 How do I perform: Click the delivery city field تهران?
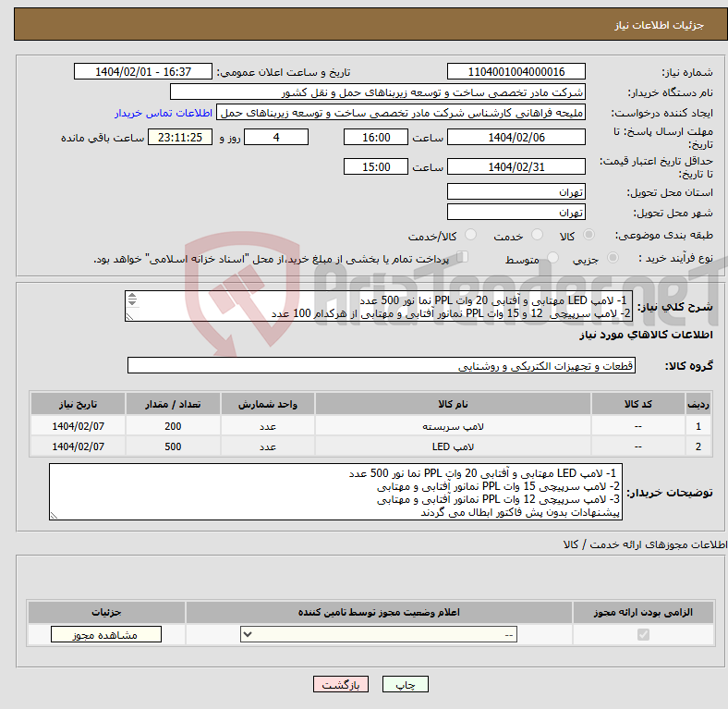click(516, 212)
